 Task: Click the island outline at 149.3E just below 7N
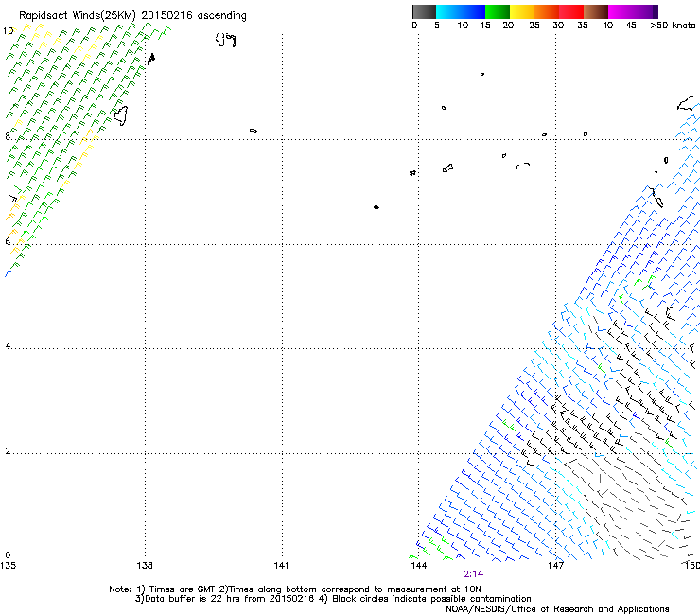pos(657,200)
